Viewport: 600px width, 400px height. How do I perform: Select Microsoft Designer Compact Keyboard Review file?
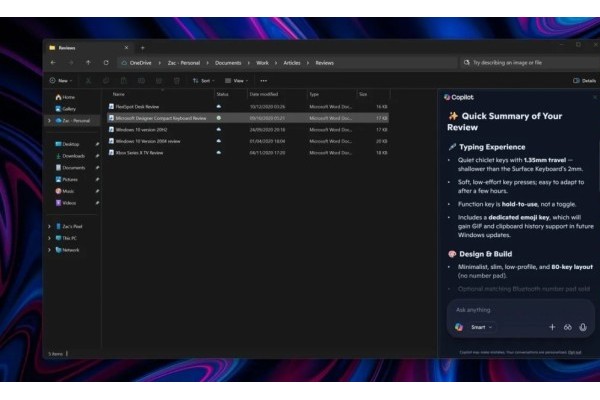coord(248,118)
